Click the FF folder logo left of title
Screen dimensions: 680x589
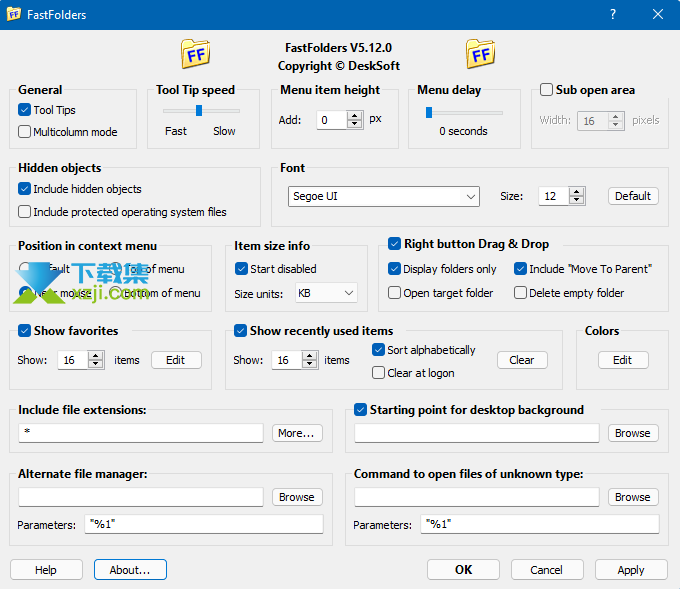(x=196, y=54)
